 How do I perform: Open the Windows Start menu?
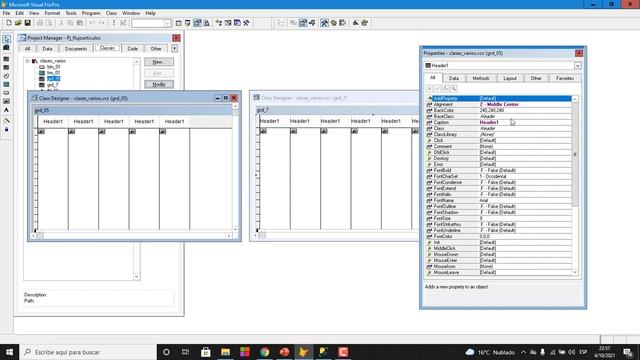coord(9,352)
